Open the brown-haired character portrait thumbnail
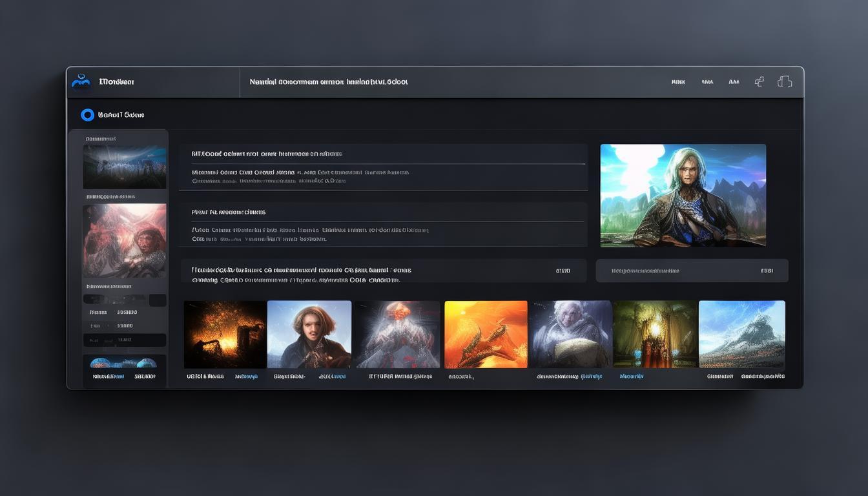This screenshot has height=496, width=868. [309, 335]
